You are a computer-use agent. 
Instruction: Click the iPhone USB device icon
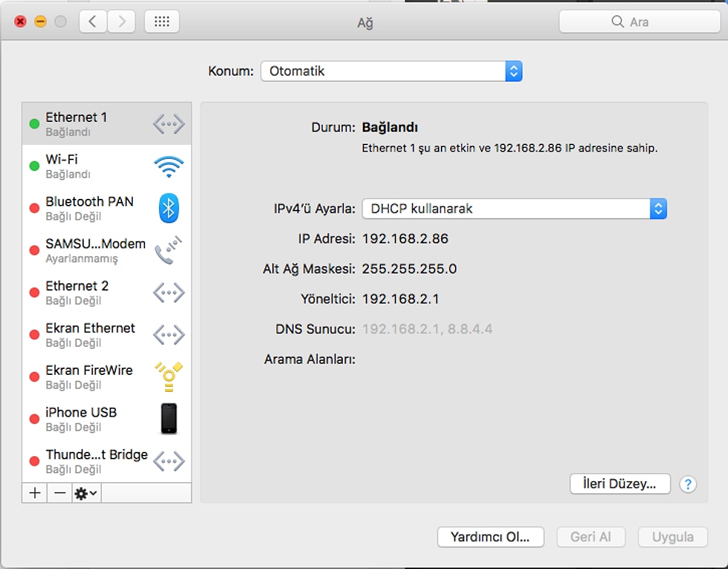[x=169, y=419]
